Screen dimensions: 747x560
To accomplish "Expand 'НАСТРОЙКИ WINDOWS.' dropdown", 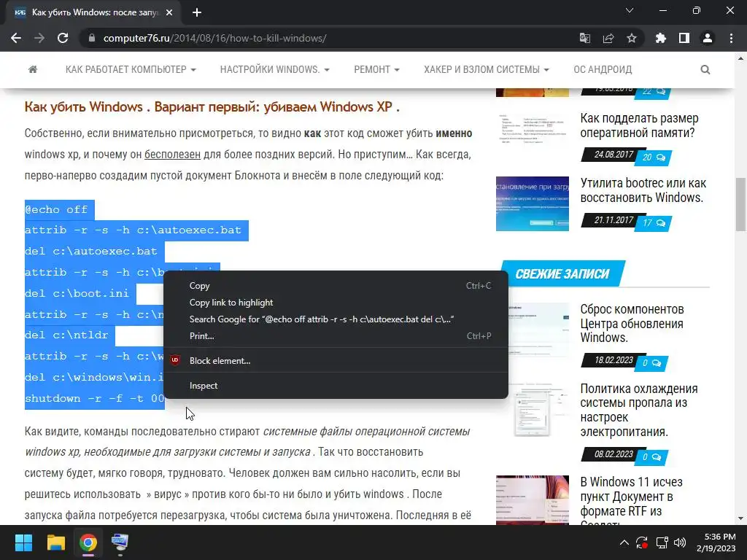I will (274, 69).
